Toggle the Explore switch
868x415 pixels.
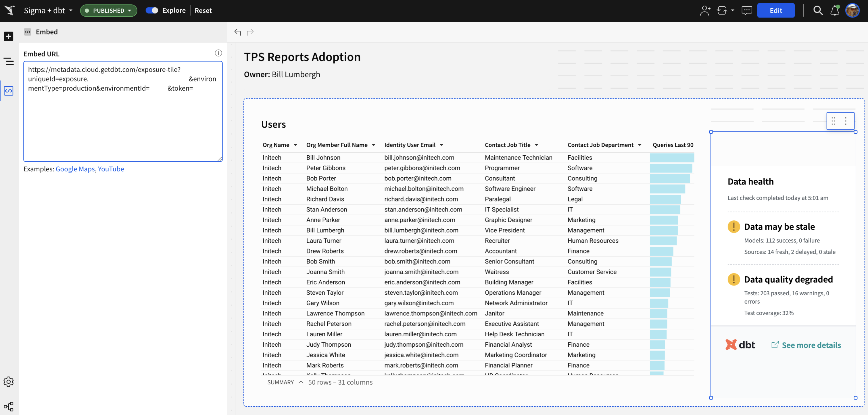[152, 10]
